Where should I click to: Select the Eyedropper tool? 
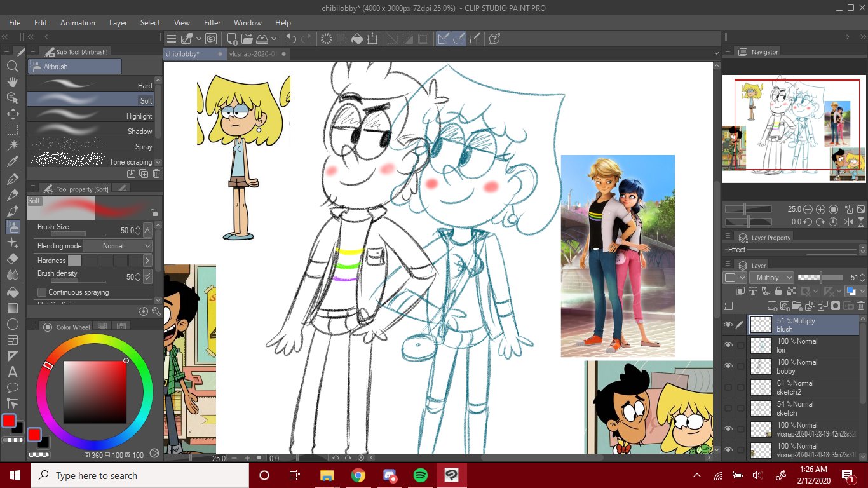point(12,162)
